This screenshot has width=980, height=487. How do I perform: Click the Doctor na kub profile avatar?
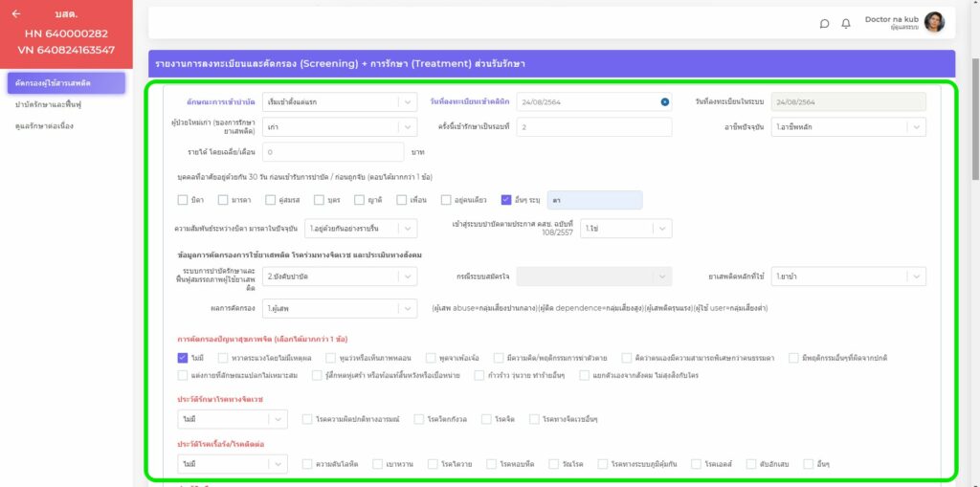pyautogui.click(x=934, y=22)
